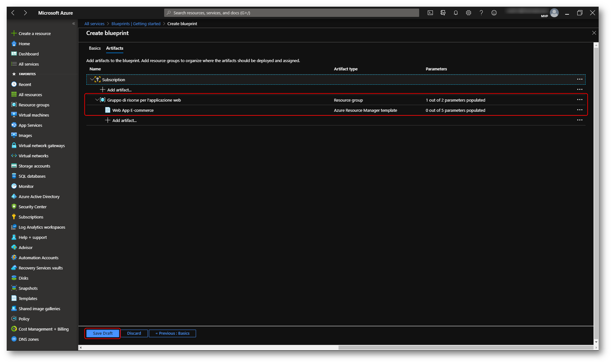Image resolution: width=612 pixels, height=364 pixels.
Task: Open Virtual networks in the sidebar
Action: click(x=33, y=156)
